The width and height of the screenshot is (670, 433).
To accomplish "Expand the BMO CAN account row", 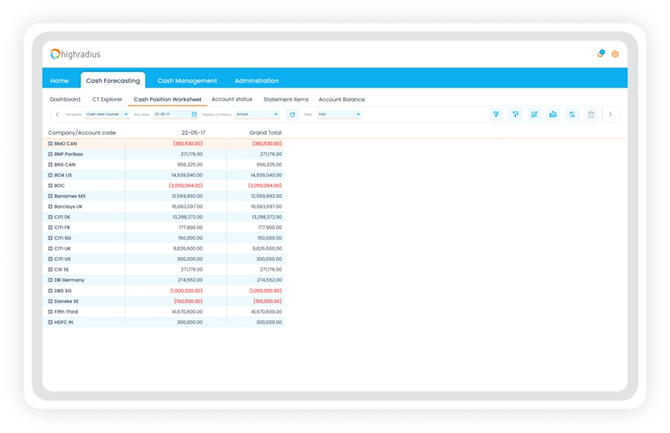I will tap(50, 143).
